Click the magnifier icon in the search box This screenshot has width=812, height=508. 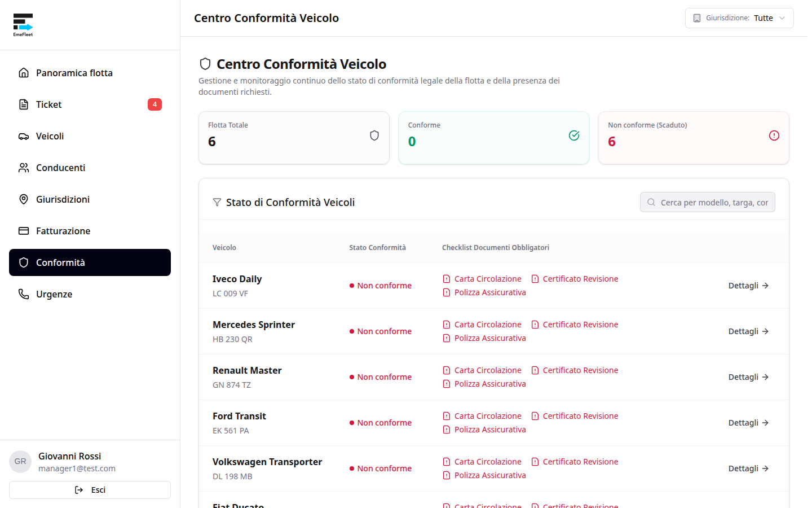[x=651, y=202]
